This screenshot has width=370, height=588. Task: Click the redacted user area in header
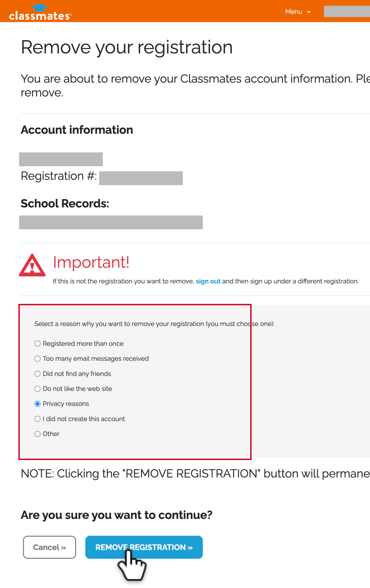347,11
